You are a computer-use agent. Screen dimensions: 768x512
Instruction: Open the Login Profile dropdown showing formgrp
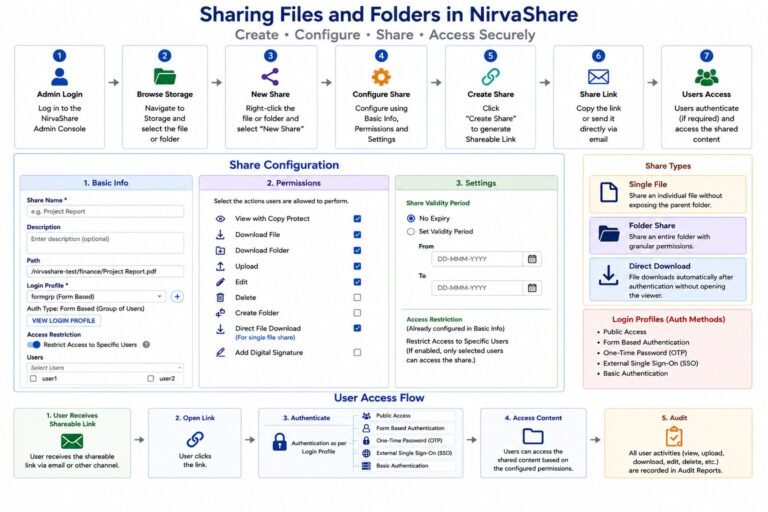96,296
